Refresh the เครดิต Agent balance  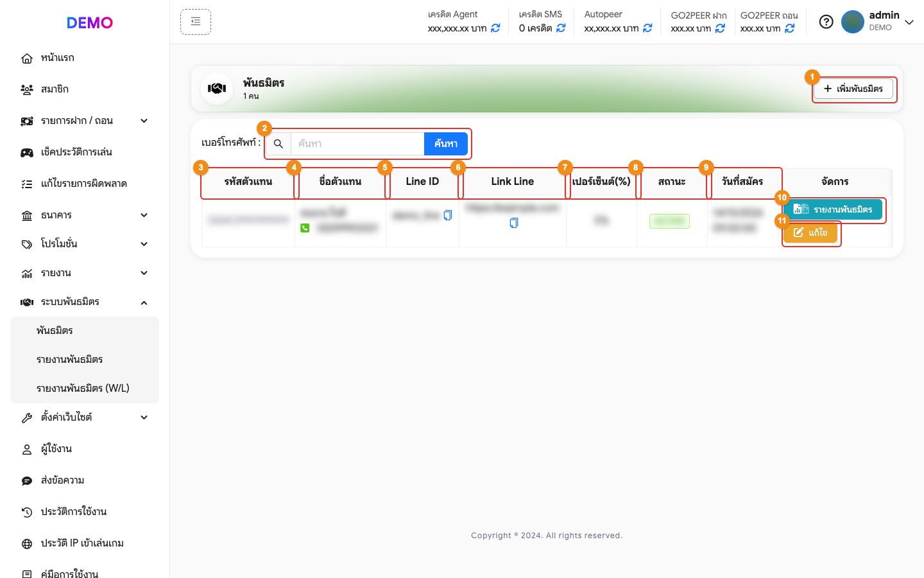pos(495,28)
